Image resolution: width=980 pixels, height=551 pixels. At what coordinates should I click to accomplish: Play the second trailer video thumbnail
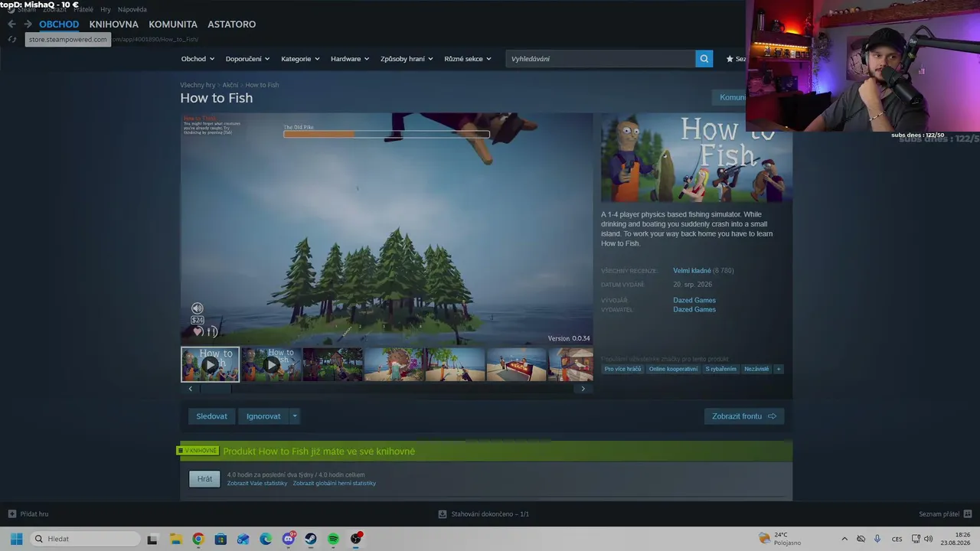[x=271, y=364]
